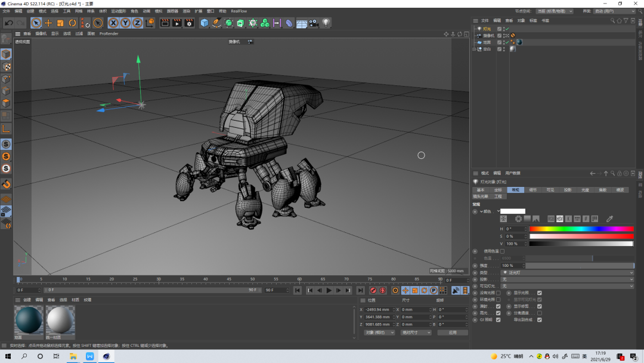The height and width of the screenshot is (363, 644).
Task: Click the coordinate system cube icon
Action: point(150,23)
